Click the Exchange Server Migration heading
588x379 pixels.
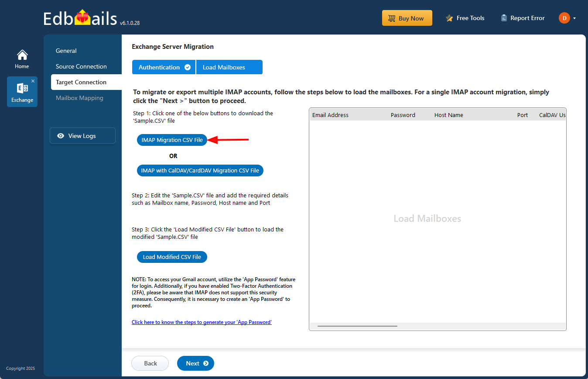point(173,46)
